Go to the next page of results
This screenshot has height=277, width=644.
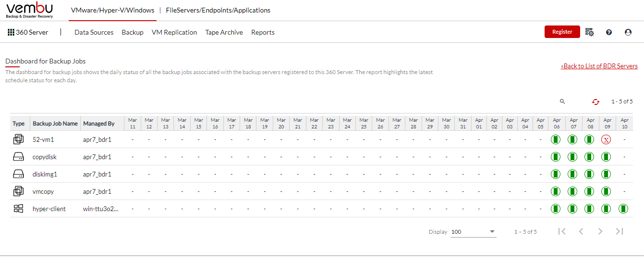[x=600, y=231]
